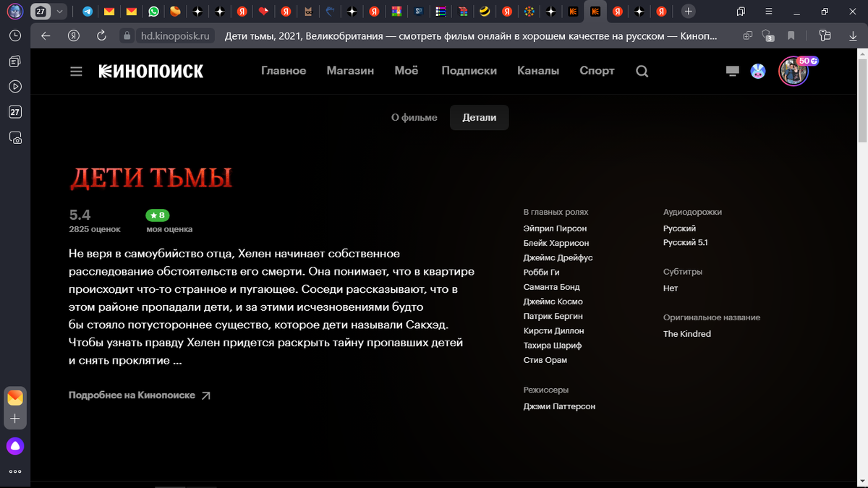The image size is (868, 488).
Task: Open the protection shield icon with badge 3
Action: (767, 35)
